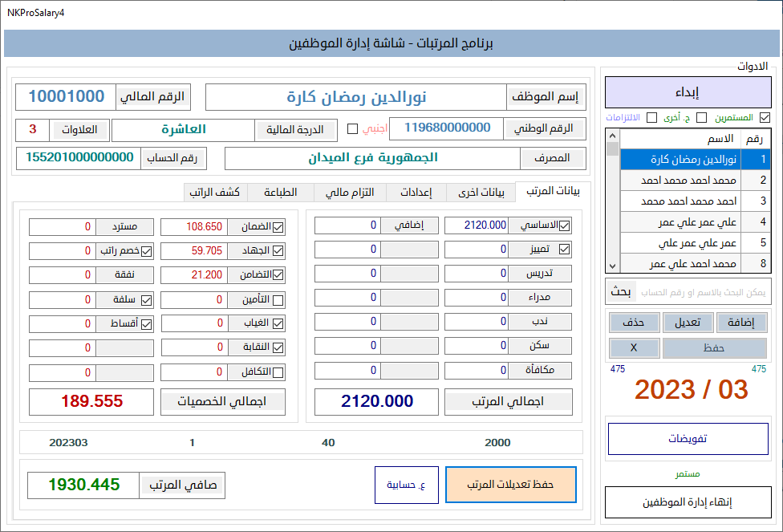Click the حذف (delete) button
This screenshot has height=532, width=783.
[634, 323]
